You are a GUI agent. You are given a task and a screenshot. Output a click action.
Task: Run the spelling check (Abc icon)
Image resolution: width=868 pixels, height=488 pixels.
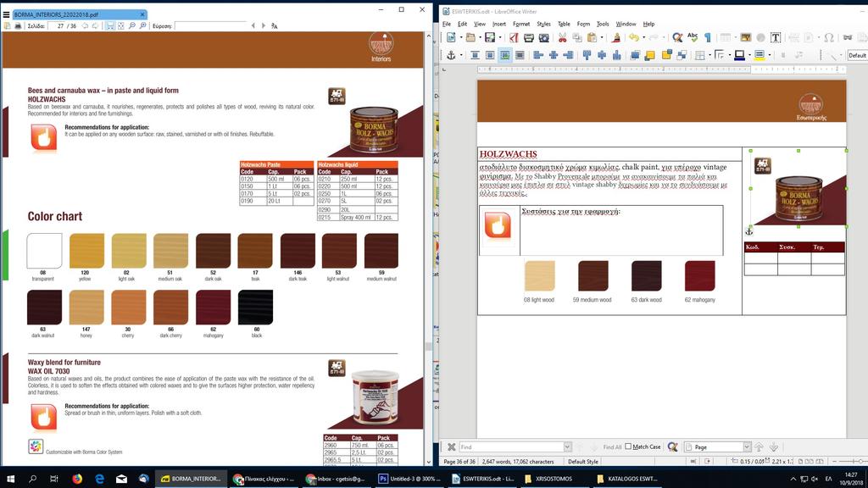(x=693, y=37)
